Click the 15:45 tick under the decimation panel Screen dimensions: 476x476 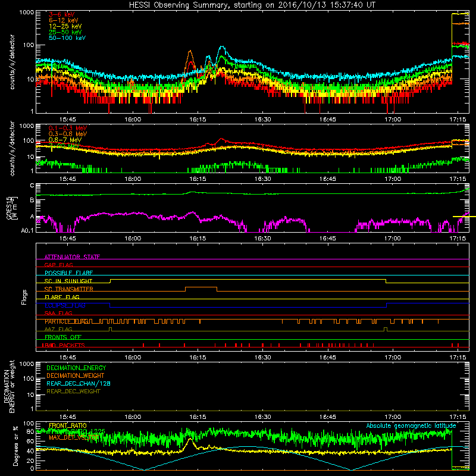[x=67, y=417]
